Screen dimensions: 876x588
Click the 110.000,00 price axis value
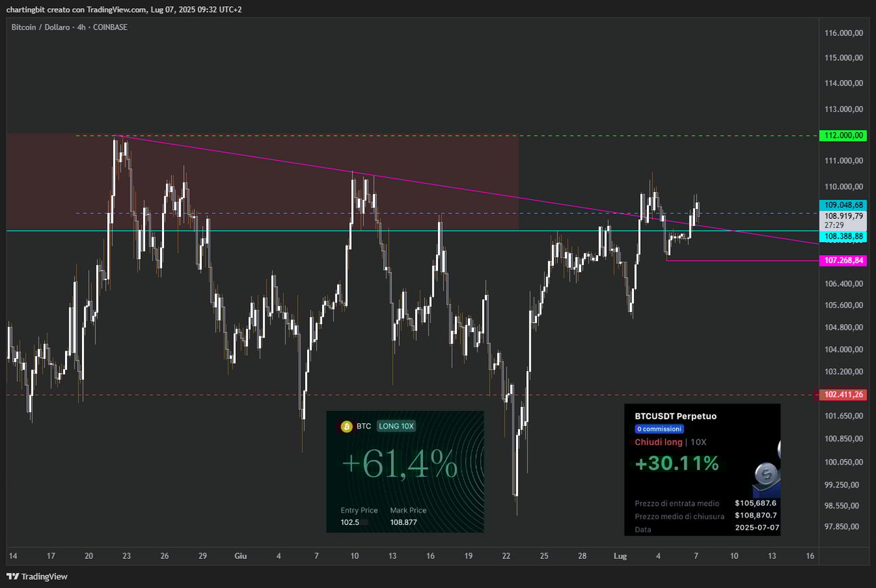pos(843,187)
